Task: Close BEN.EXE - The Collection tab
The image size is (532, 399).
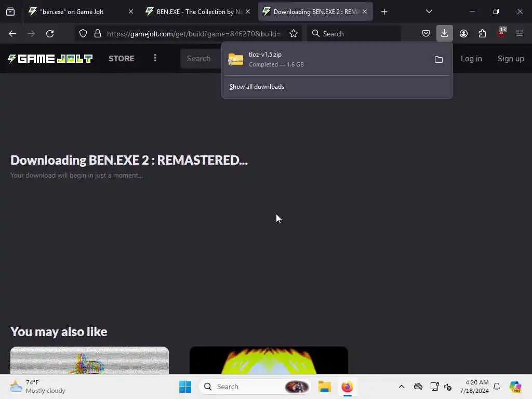Action: coord(248,11)
